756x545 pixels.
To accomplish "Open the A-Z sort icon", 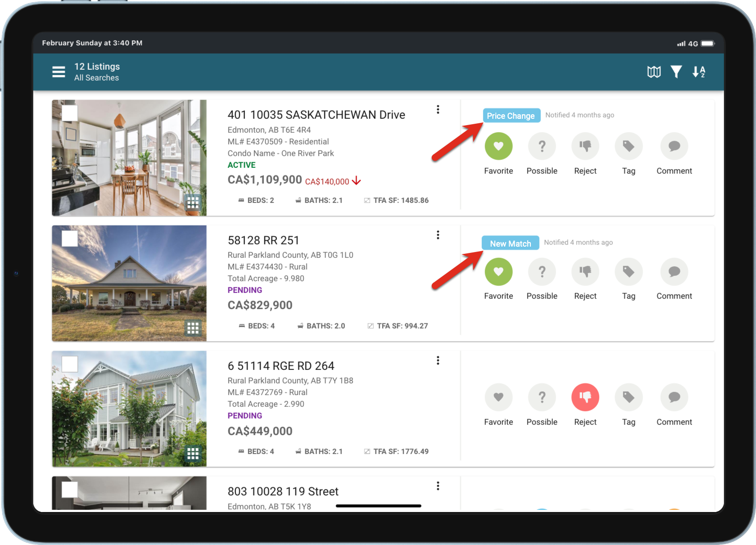I will (699, 72).
